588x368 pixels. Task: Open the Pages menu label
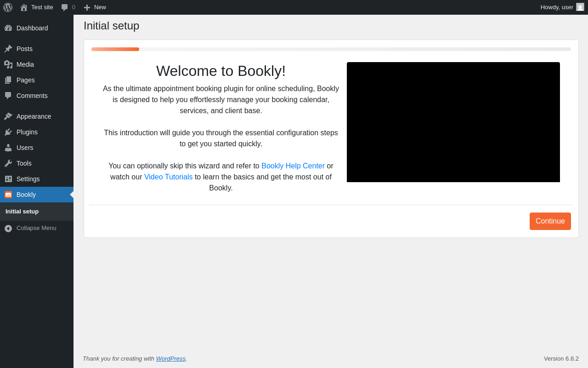(x=26, y=80)
